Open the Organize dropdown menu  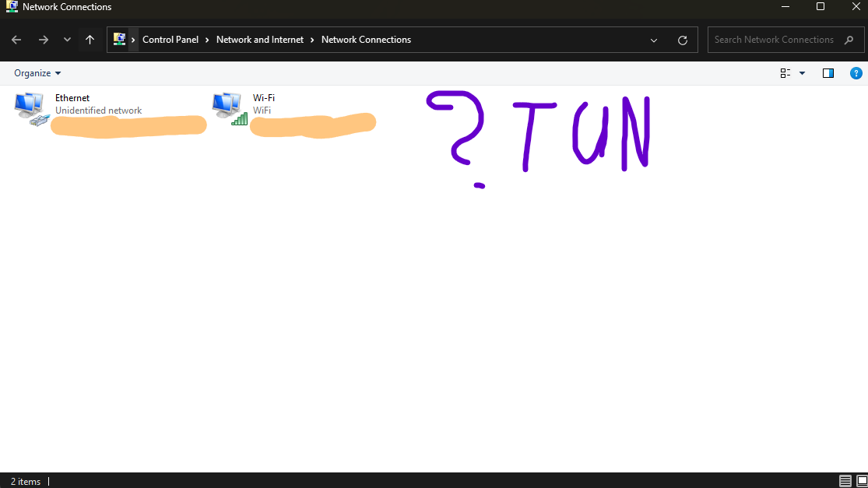(x=37, y=72)
